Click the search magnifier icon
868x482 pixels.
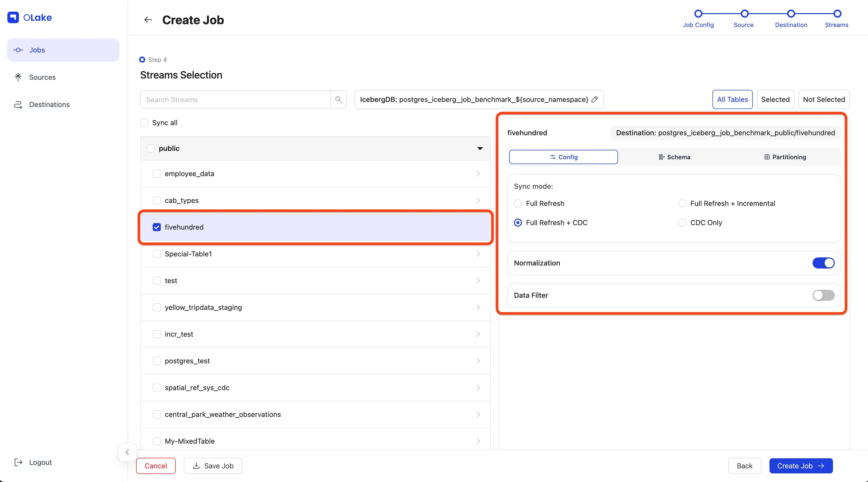338,99
